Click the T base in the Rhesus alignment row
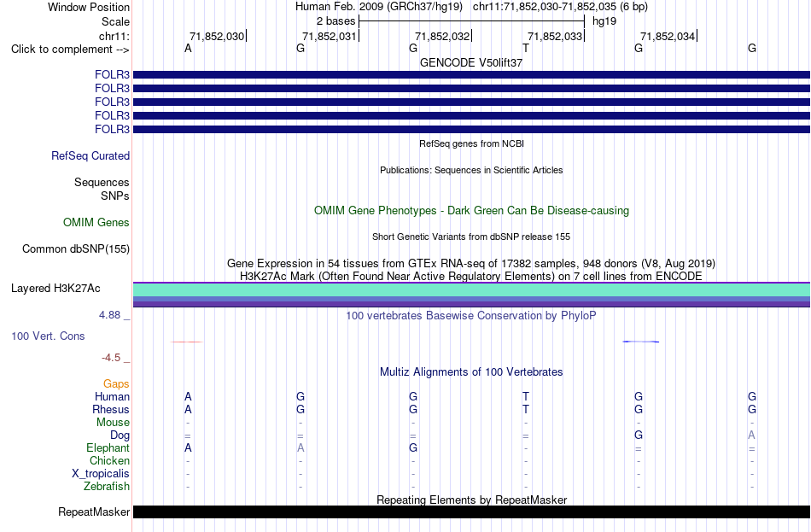This screenshot has height=532, width=811. coord(526,409)
